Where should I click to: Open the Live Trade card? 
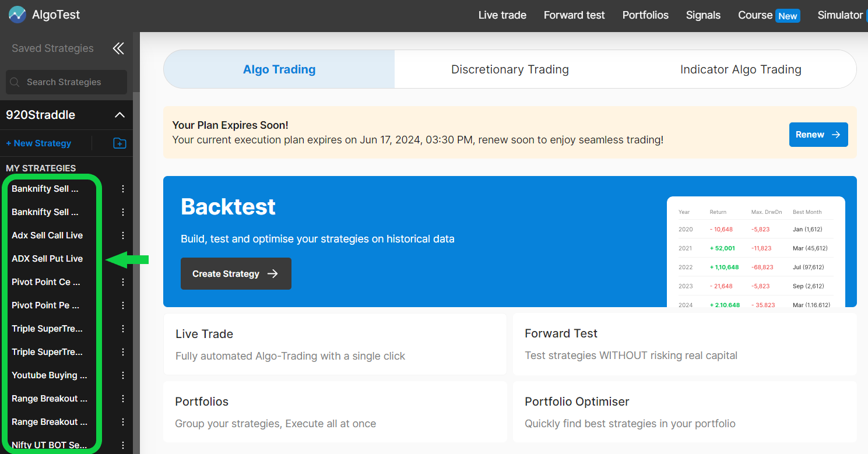point(335,344)
